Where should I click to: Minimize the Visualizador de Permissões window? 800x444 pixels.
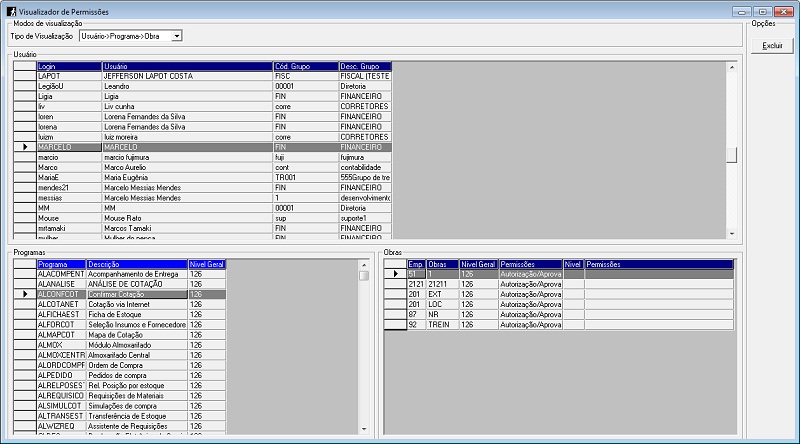click(x=743, y=9)
